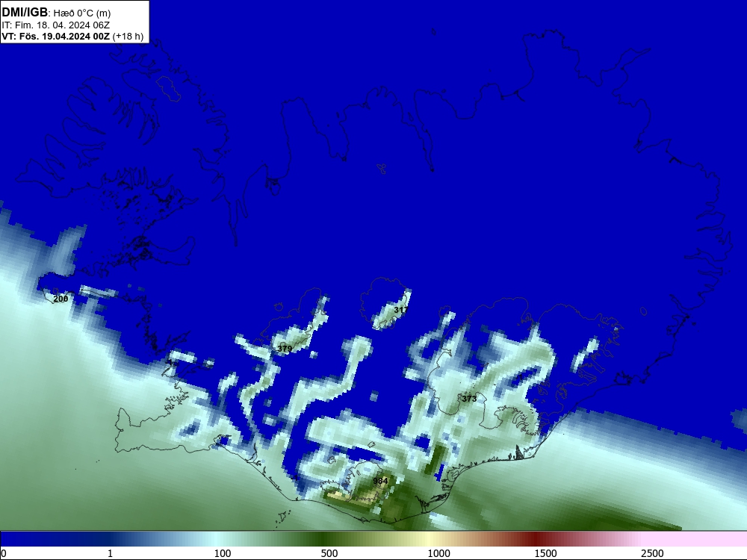Click the 1500 tick on the color scale
The width and height of the screenshot is (747, 560).
coord(545,553)
